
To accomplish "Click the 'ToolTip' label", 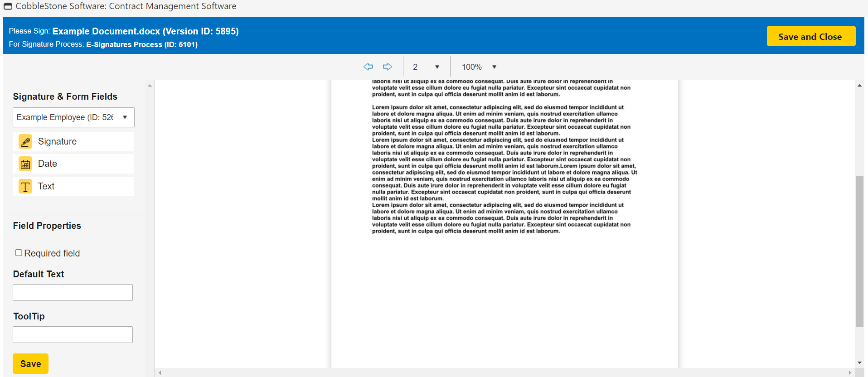I will 29,316.
